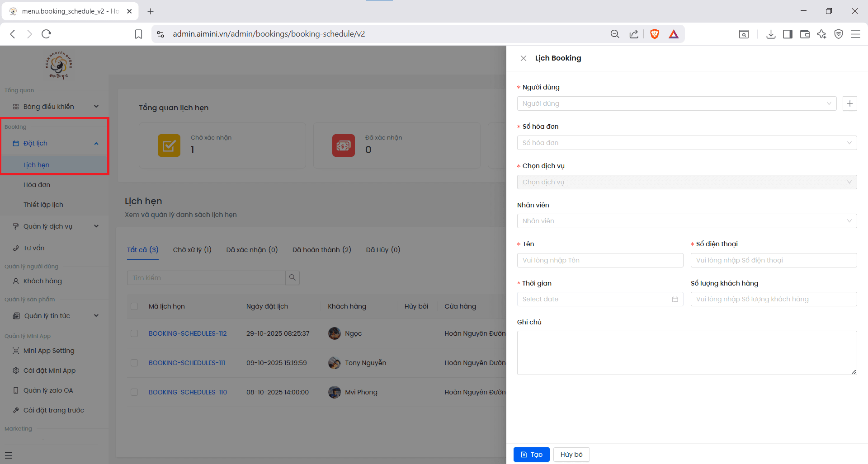Image resolution: width=868 pixels, height=464 pixels.
Task: Open Hóa đơn in the sidebar menu
Action: pyautogui.click(x=37, y=185)
